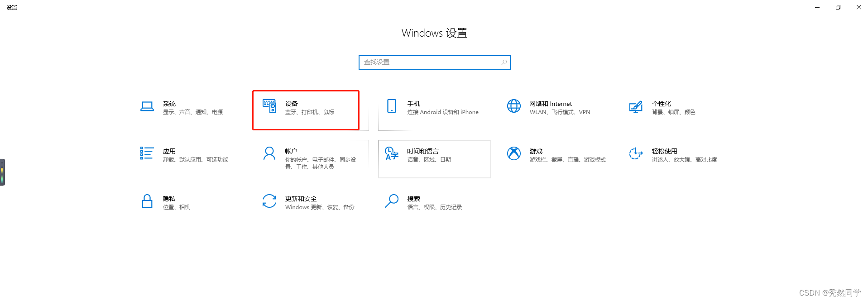Click the 更新和安全 refresh arrows icon
The height and width of the screenshot is (301, 868).
[269, 201]
